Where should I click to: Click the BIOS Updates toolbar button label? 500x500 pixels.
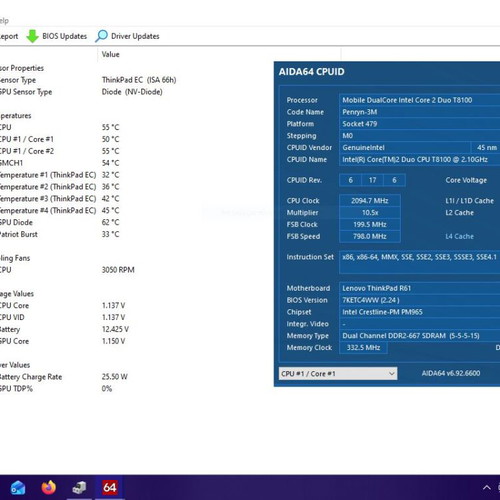pos(64,36)
